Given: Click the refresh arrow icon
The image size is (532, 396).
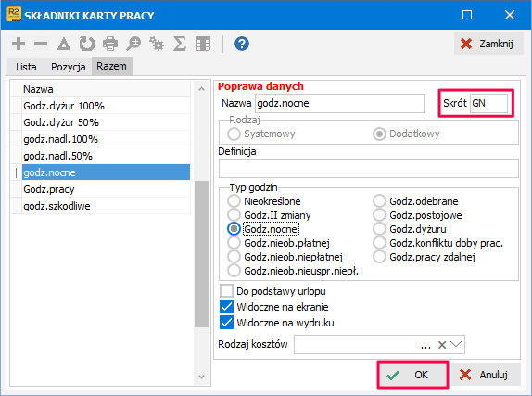Looking at the screenshot, I should point(87,44).
